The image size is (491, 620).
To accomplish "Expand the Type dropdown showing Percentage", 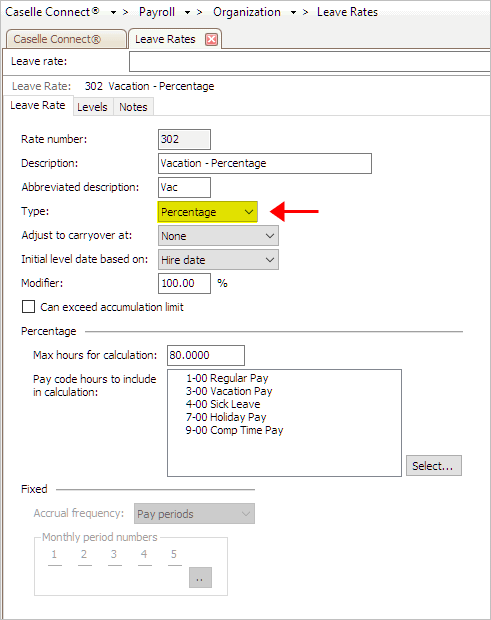I will tap(208, 212).
